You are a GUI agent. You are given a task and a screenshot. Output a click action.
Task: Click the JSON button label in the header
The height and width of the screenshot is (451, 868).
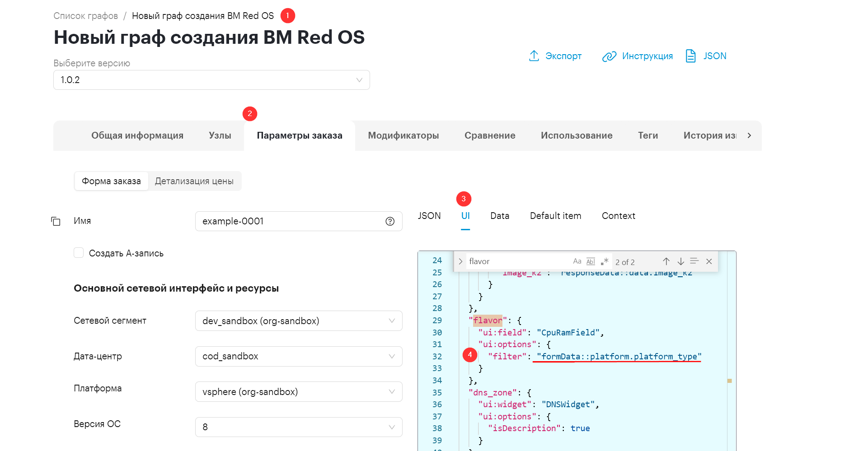(x=715, y=56)
